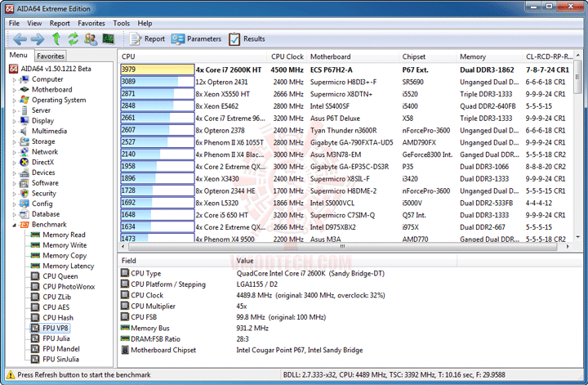
Task: Open the Favorites menu
Action: click(91, 23)
